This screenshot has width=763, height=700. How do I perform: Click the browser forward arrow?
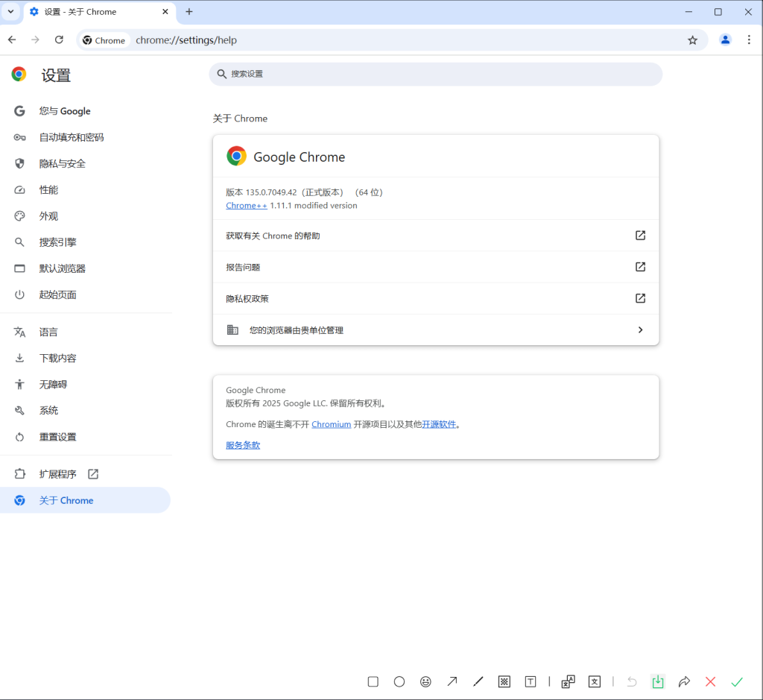(x=35, y=40)
